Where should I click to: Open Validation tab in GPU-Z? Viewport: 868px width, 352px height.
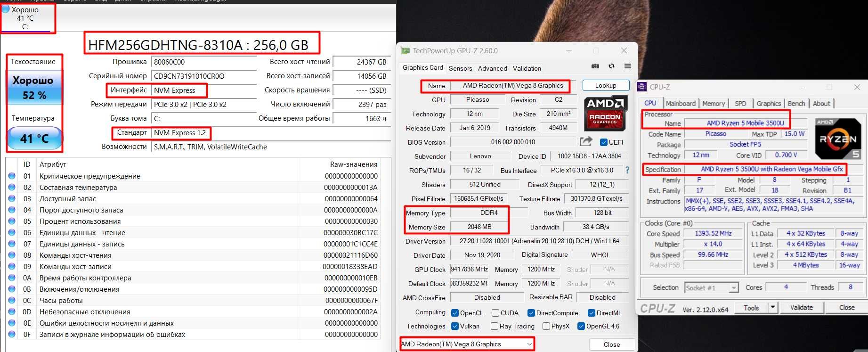pos(527,68)
